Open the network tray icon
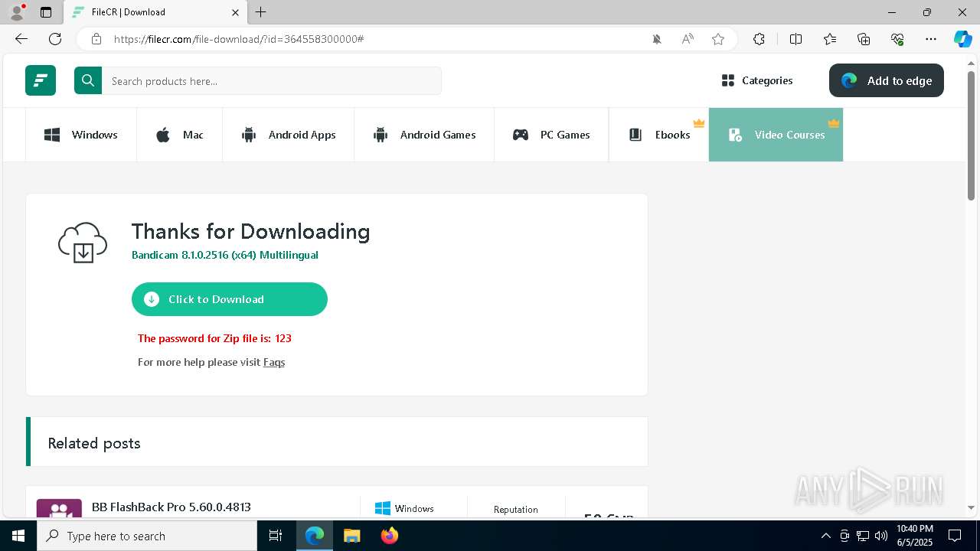The width and height of the screenshot is (980, 551). (863, 536)
